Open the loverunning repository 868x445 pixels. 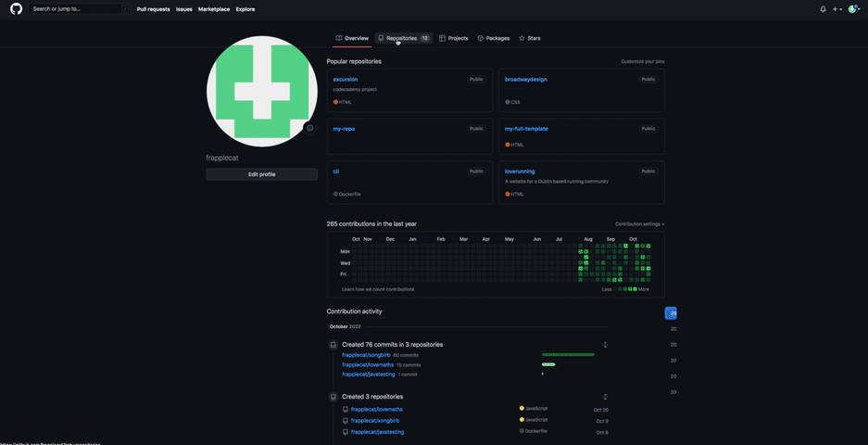520,172
